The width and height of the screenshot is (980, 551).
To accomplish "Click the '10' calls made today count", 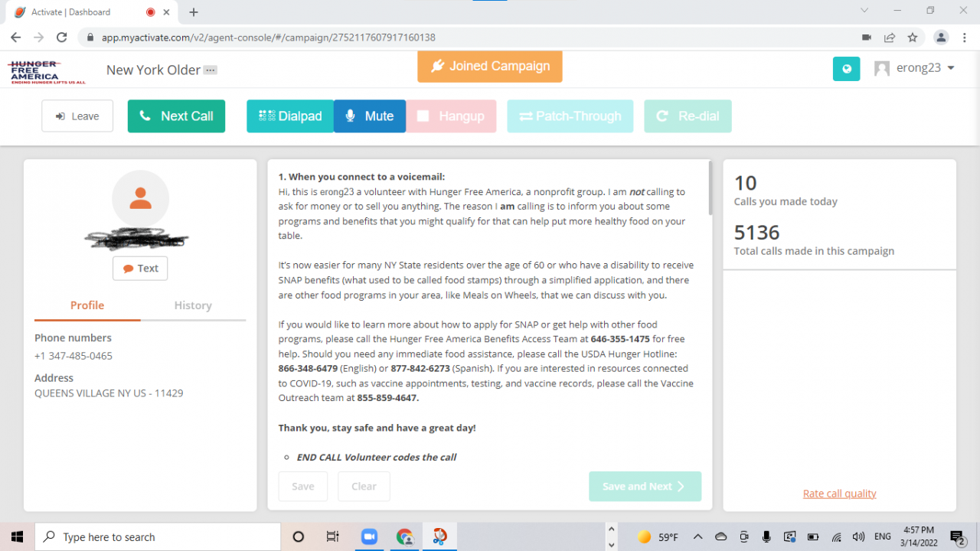I will [745, 183].
